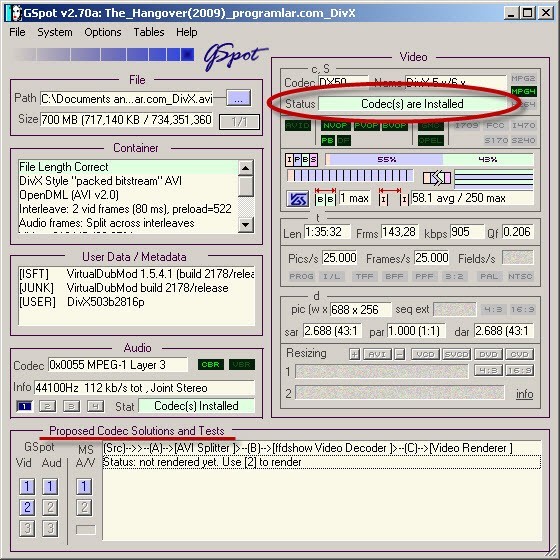Click the 3:2 pulldown indicator
Viewport: 560px width, 560px height.
[454, 276]
